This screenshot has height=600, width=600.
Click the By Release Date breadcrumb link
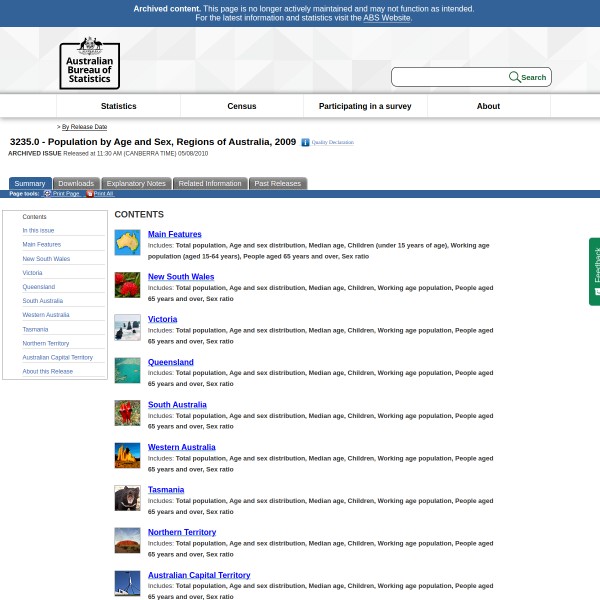pos(84,127)
